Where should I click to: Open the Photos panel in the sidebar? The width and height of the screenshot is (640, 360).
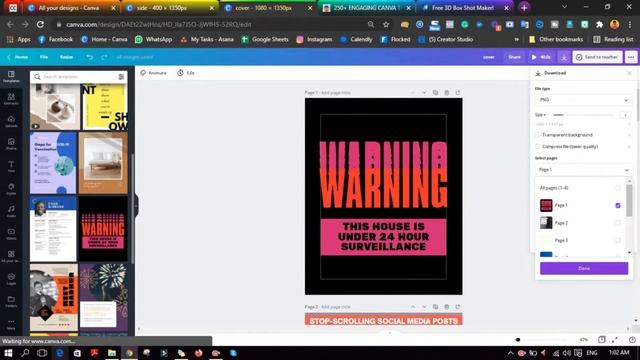tap(11, 144)
